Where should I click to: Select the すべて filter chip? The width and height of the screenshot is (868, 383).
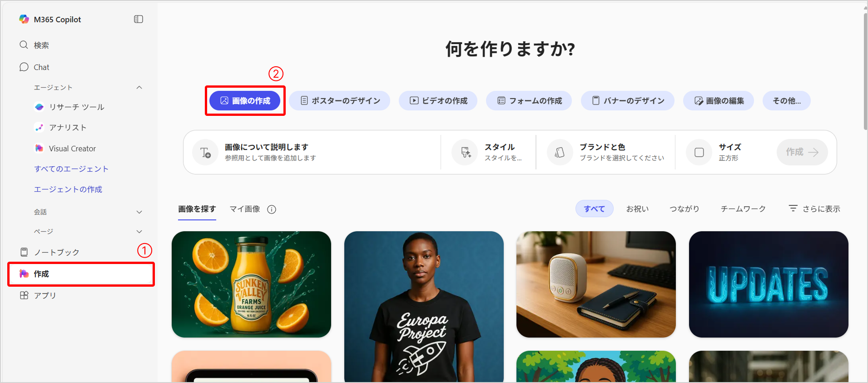click(595, 209)
